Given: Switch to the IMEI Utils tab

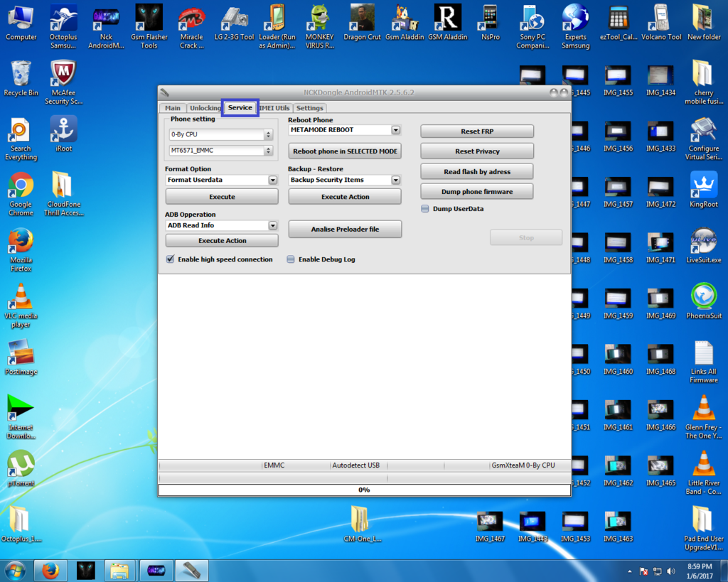Looking at the screenshot, I should click(275, 108).
